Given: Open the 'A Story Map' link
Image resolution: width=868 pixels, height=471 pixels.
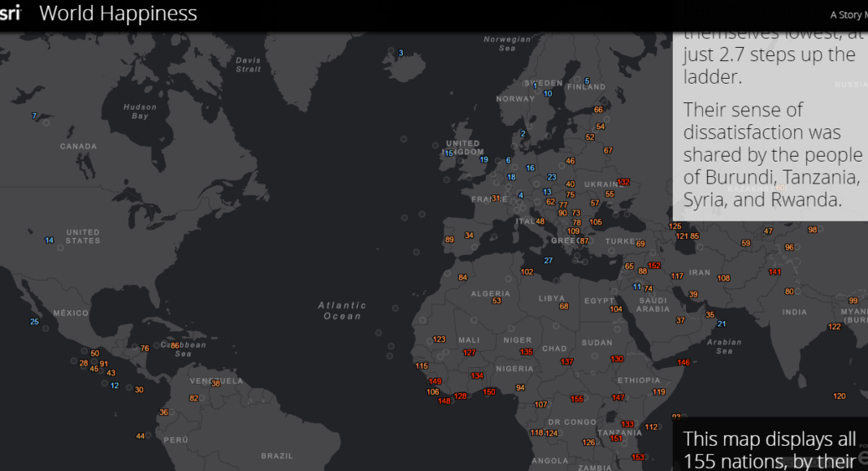Looking at the screenshot, I should click(848, 15).
